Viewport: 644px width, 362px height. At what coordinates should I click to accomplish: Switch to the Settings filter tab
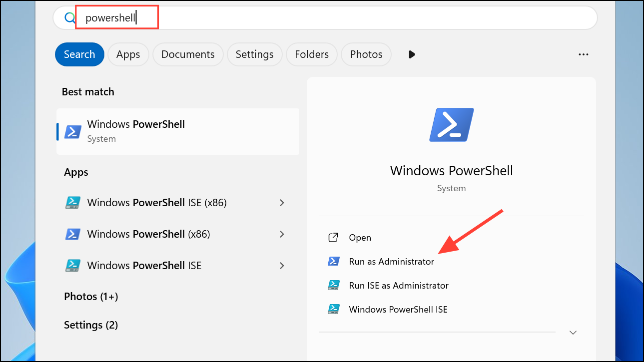coord(254,54)
